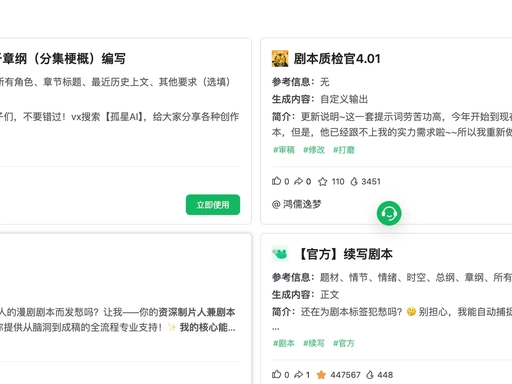Click the flame popularity icon showing 3451

point(354,181)
